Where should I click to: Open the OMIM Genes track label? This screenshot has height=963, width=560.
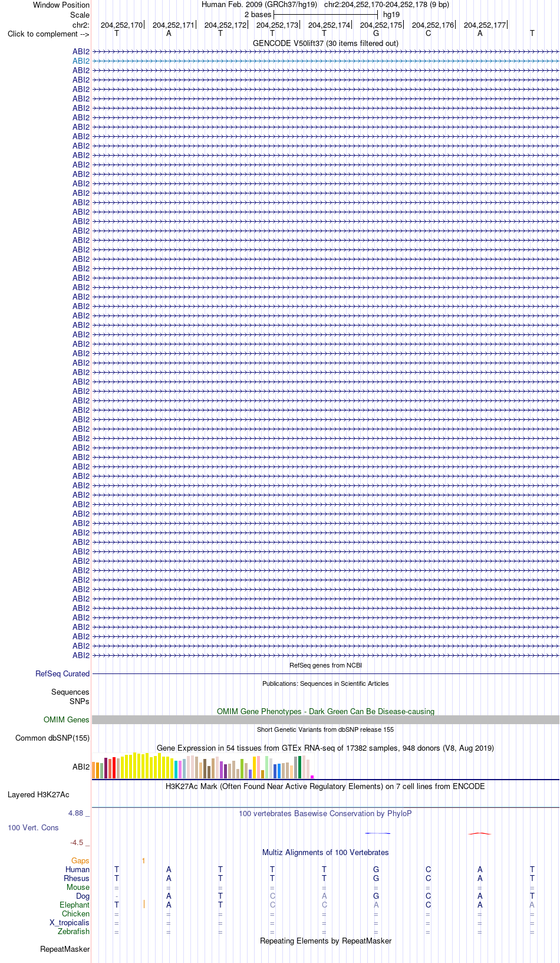[x=67, y=719]
